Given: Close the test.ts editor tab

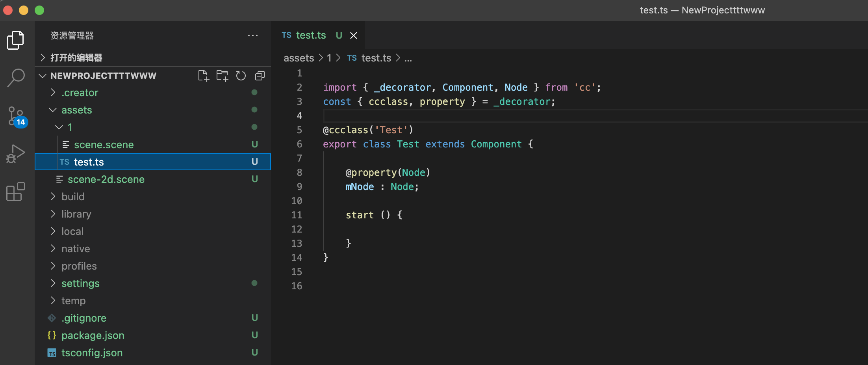Looking at the screenshot, I should coord(354,35).
